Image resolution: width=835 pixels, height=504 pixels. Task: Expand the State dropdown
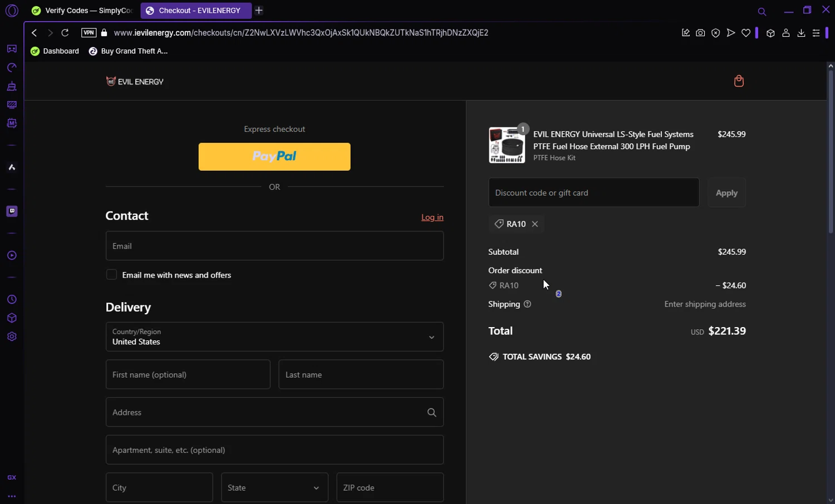click(x=274, y=488)
